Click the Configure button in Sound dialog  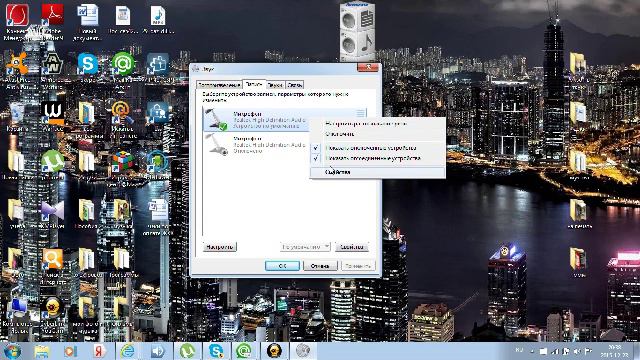[x=220, y=247]
